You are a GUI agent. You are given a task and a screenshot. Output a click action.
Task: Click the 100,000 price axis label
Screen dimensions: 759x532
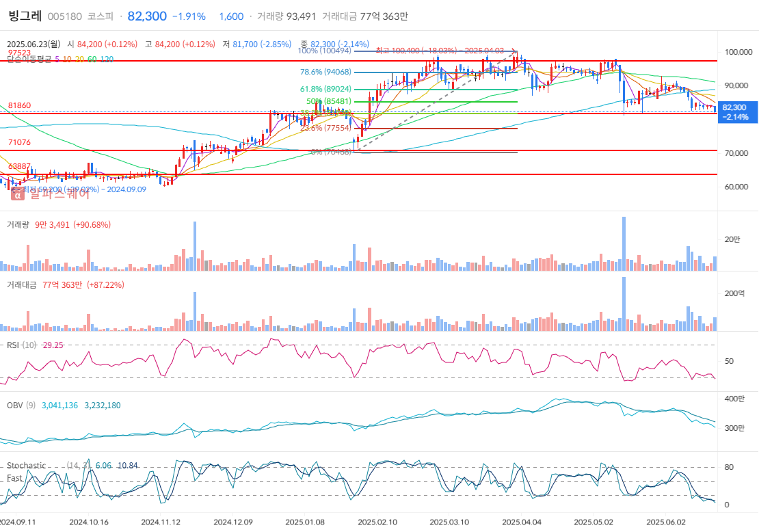click(738, 52)
